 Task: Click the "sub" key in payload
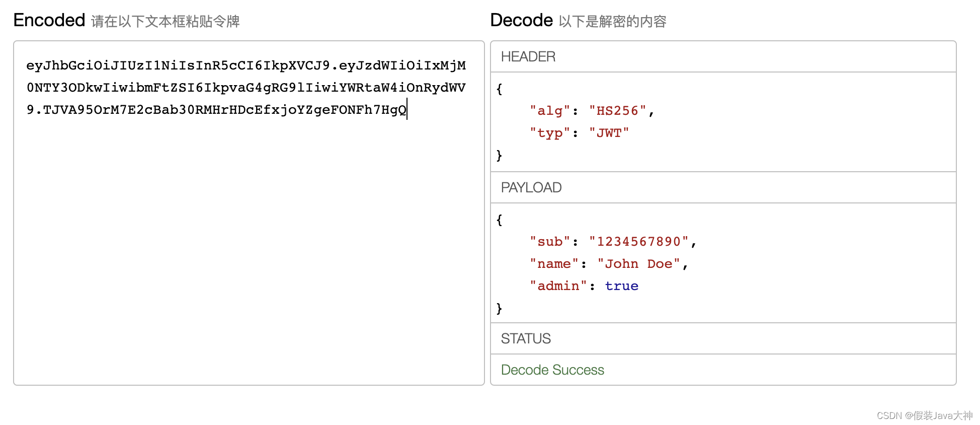pos(550,242)
